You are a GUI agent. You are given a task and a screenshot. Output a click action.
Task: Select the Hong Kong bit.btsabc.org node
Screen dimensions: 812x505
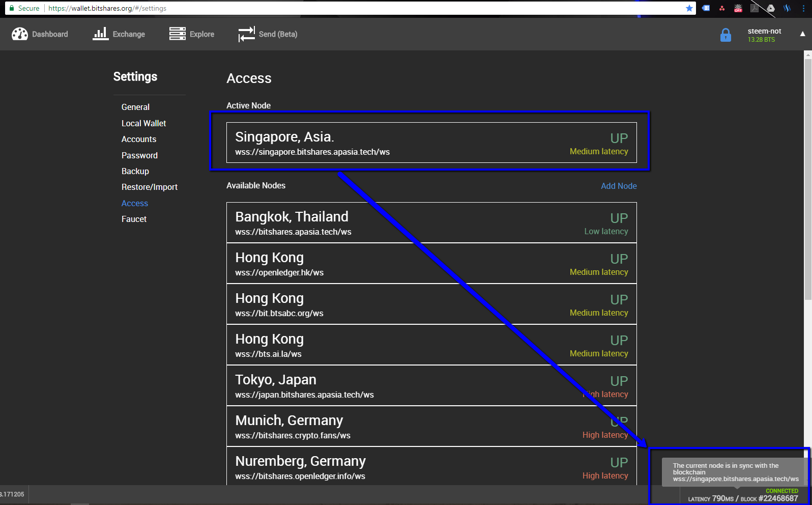431,304
